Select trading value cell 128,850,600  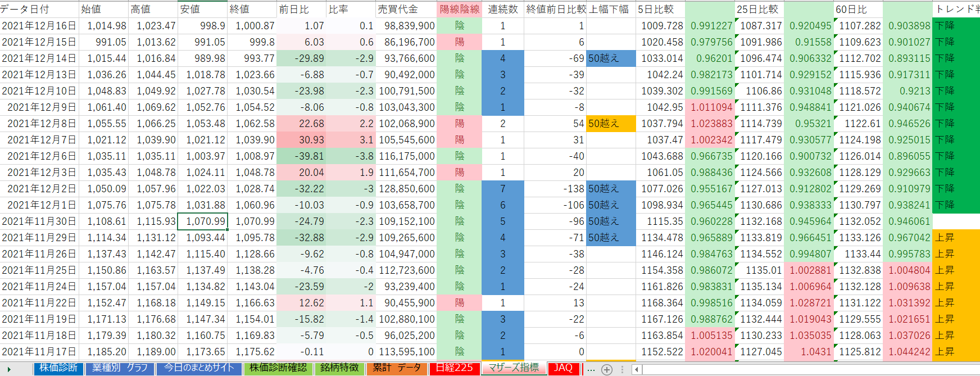406,189
